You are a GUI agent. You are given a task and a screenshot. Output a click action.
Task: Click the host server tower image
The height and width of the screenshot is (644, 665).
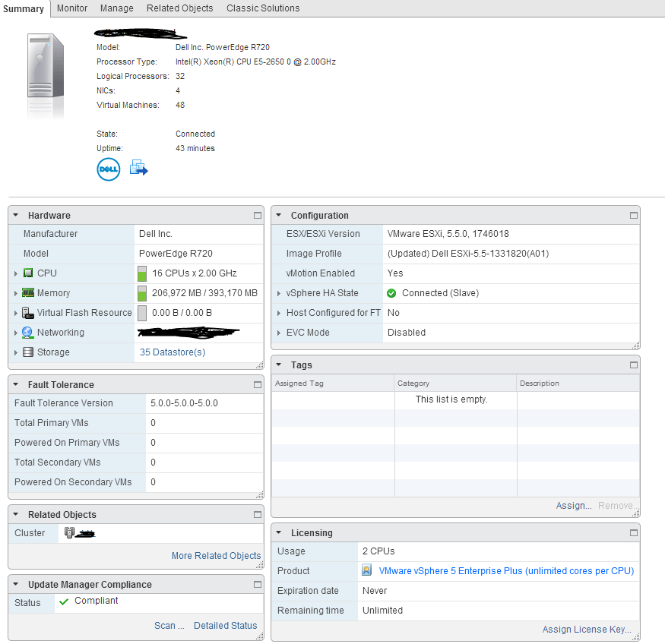pos(46,67)
